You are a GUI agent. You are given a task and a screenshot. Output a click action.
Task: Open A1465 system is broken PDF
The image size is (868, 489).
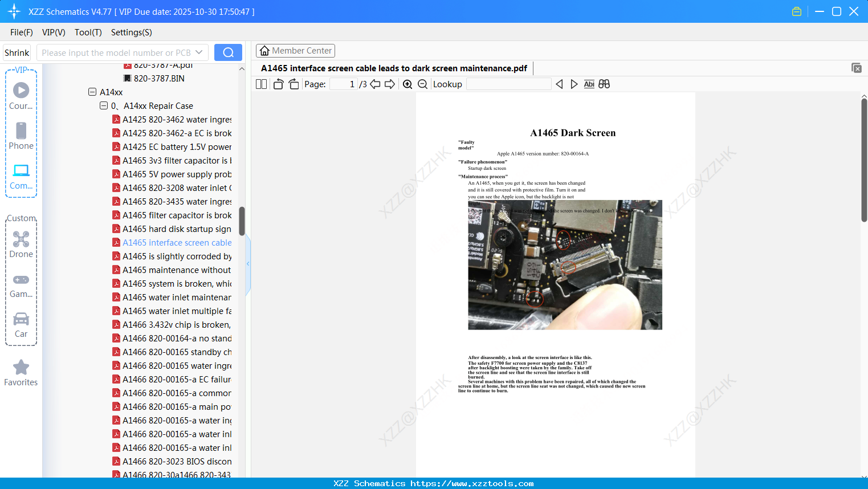(172, 284)
